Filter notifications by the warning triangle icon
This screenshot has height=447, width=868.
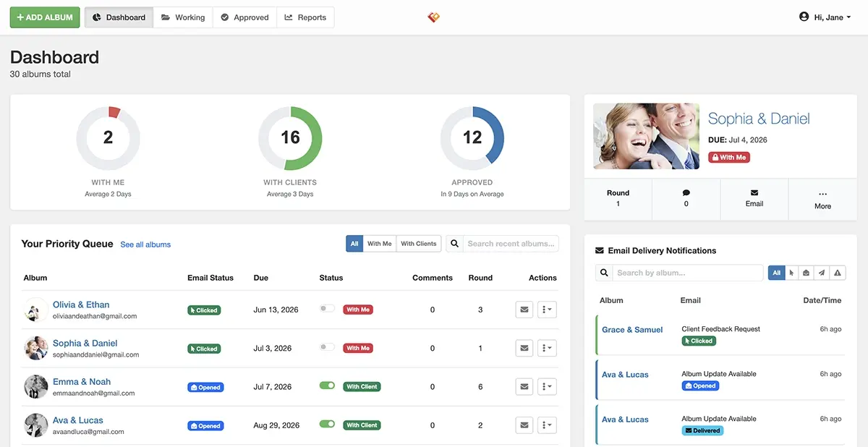(x=838, y=273)
